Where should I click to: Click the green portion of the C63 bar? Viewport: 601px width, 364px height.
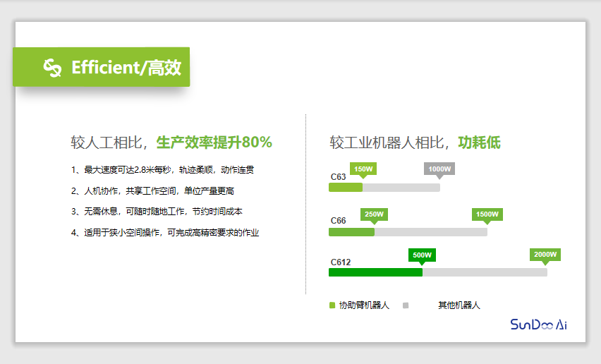point(345,188)
